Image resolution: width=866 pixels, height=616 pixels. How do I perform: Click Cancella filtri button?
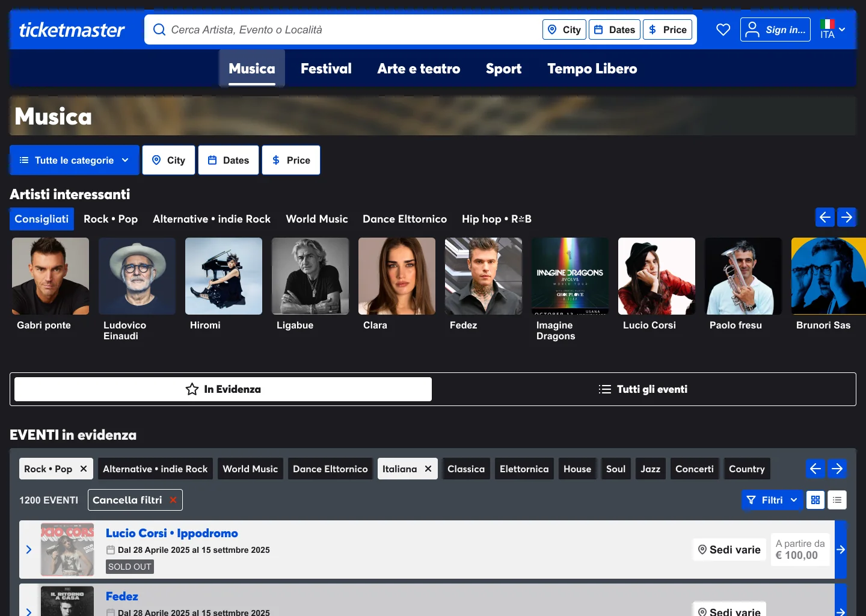[135, 500]
